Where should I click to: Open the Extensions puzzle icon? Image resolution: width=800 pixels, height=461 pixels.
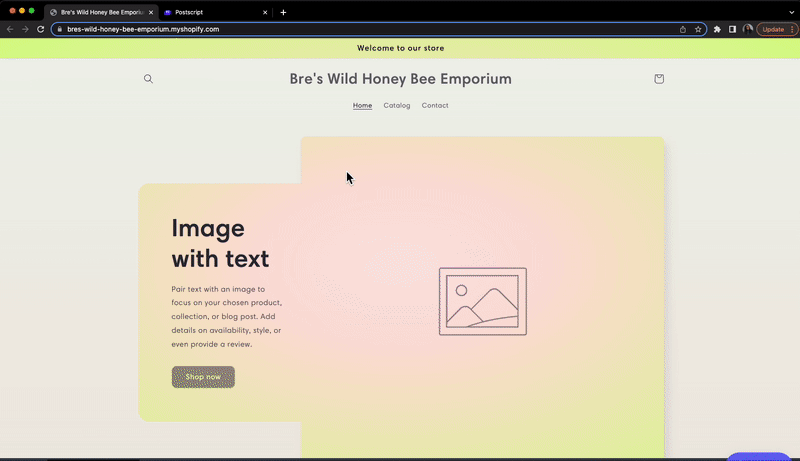717,29
